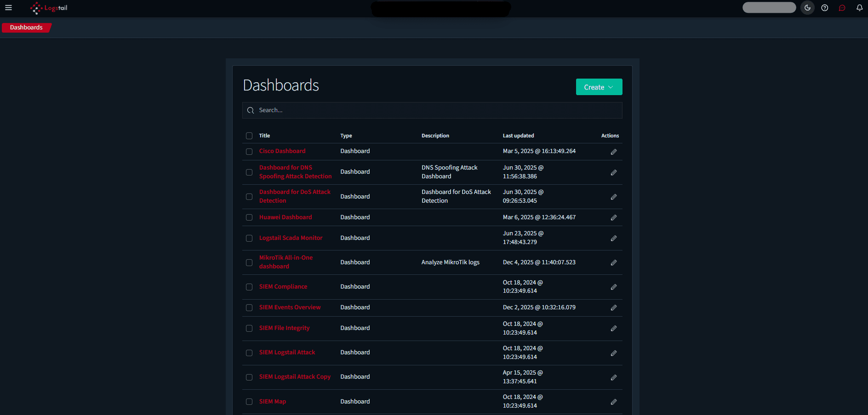
Task: Click 'Analyze MikroTik logs' description text
Action: pyautogui.click(x=450, y=262)
